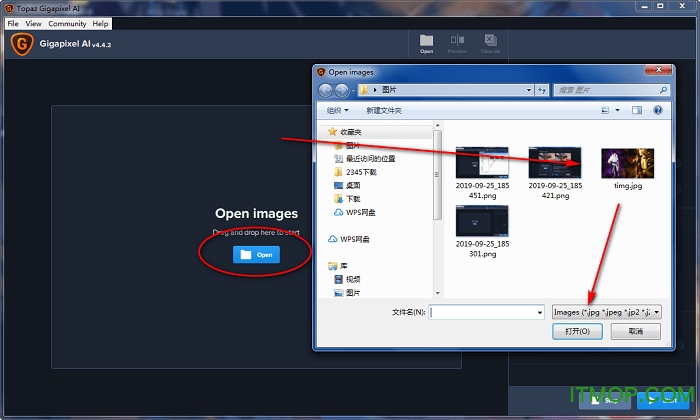Select 视频 library in the sidebar
The height and width of the screenshot is (420, 700).
pos(353,279)
